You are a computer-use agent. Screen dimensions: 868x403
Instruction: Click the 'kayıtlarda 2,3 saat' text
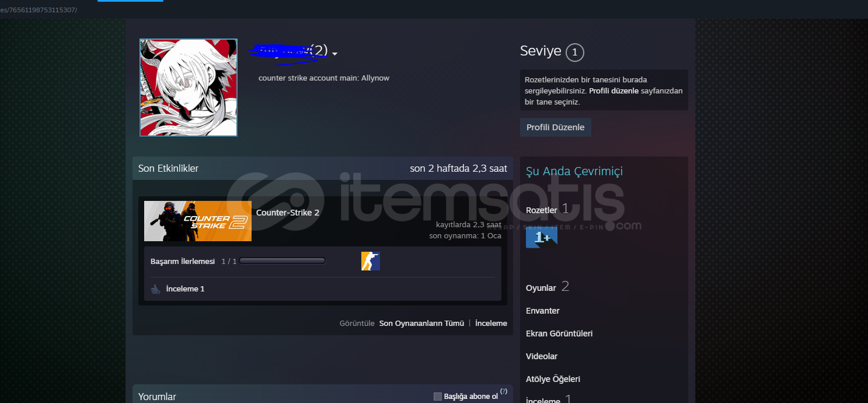coord(469,224)
